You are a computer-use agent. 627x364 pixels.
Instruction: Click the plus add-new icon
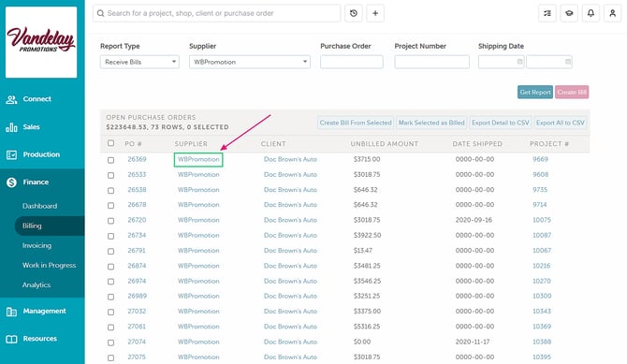375,13
